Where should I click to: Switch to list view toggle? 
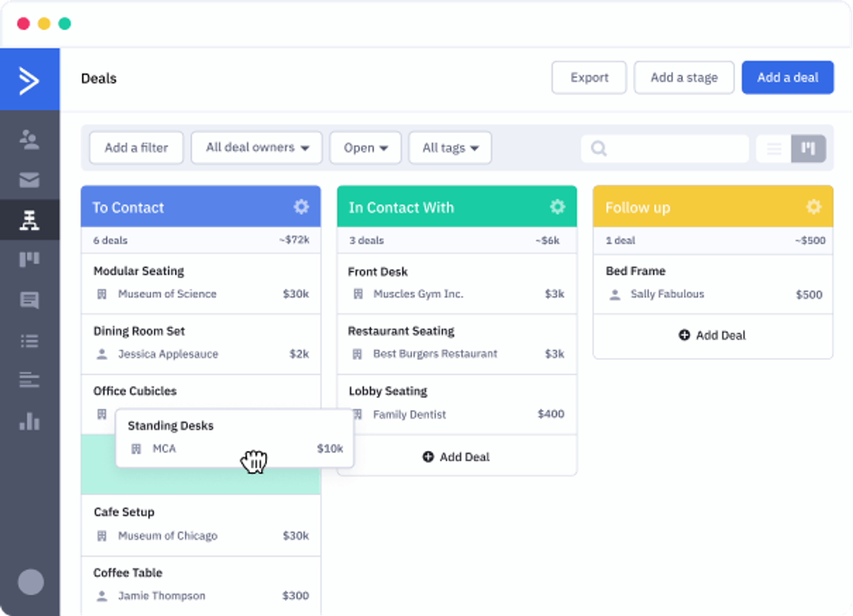774,148
